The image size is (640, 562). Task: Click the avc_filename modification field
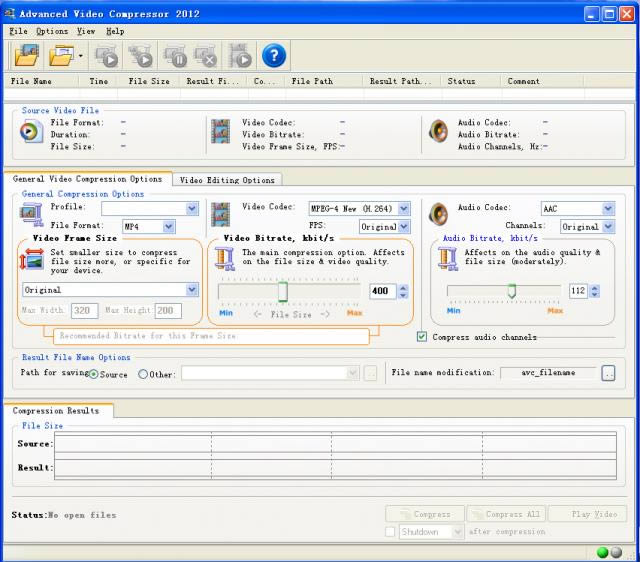pyautogui.click(x=549, y=373)
